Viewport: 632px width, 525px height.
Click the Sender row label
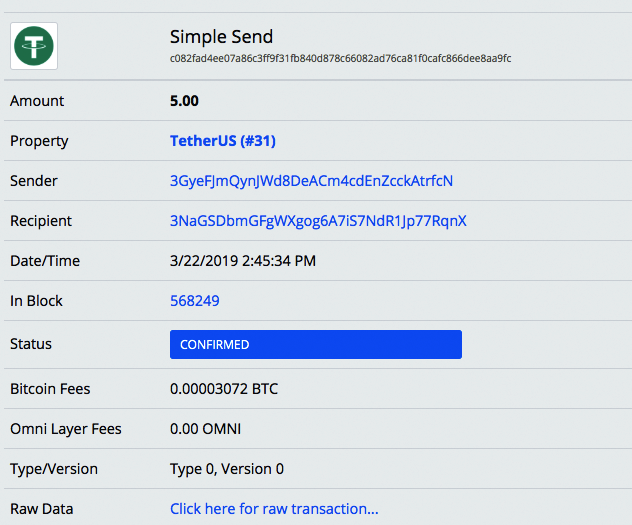point(34,181)
